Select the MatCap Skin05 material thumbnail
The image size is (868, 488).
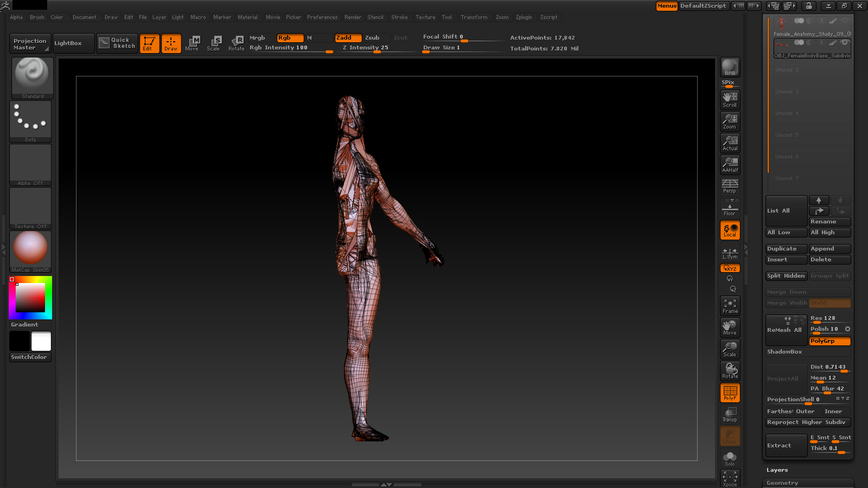pos(30,251)
